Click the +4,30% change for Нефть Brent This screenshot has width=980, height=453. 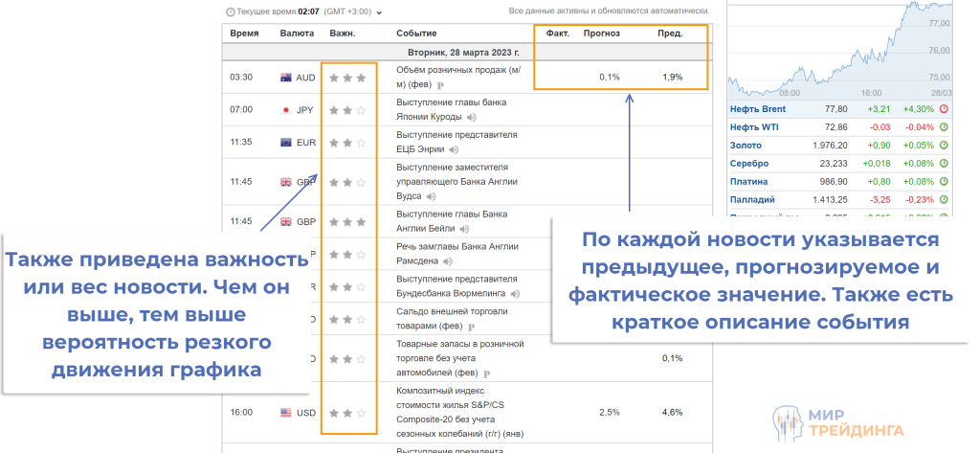(918, 109)
